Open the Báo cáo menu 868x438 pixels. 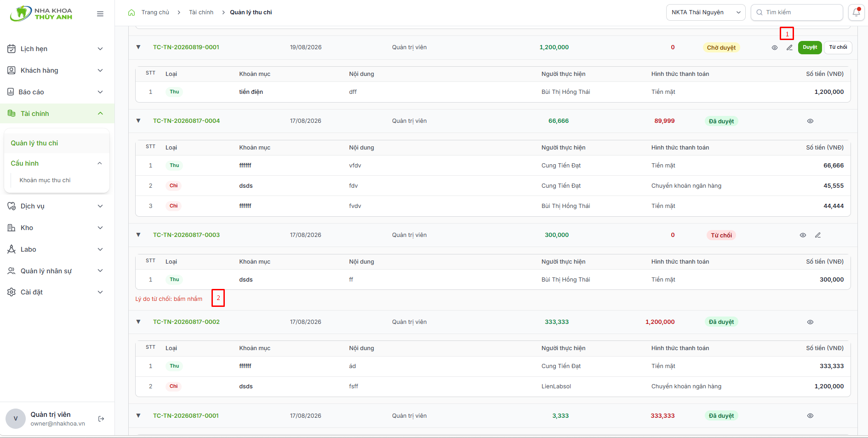57,92
